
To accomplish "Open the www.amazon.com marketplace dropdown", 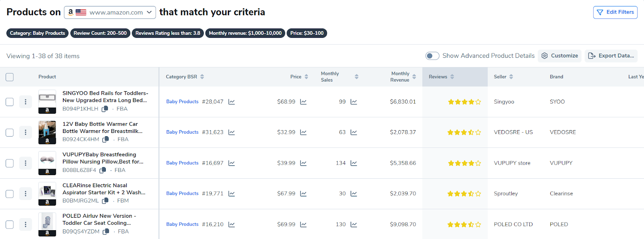I will coord(110,12).
